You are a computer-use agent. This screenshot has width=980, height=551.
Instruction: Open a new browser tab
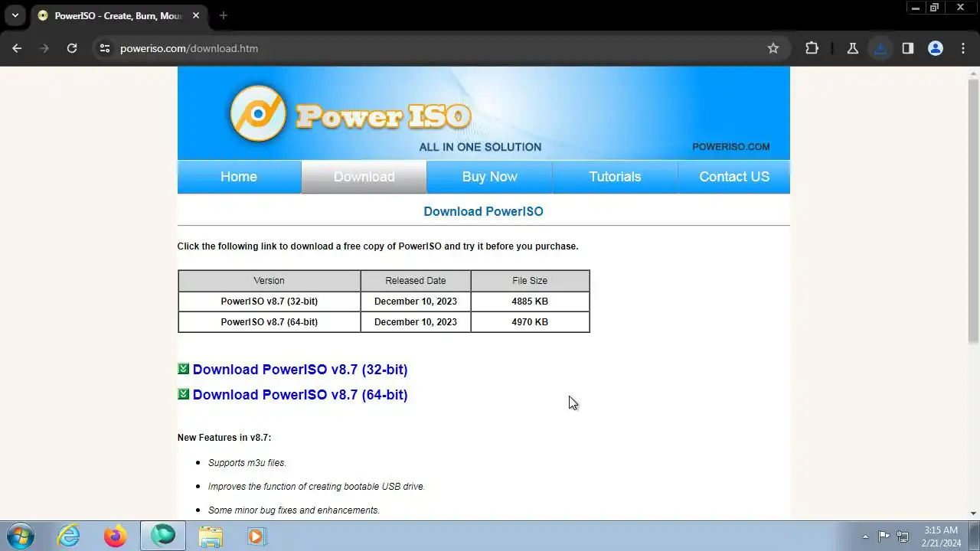(224, 15)
